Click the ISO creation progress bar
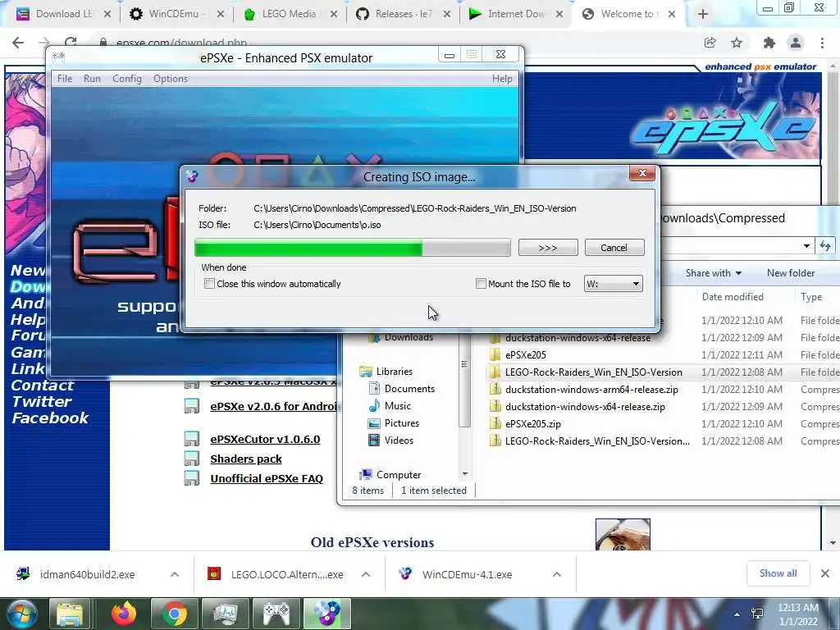Viewport: 840px width, 630px height. (353, 248)
